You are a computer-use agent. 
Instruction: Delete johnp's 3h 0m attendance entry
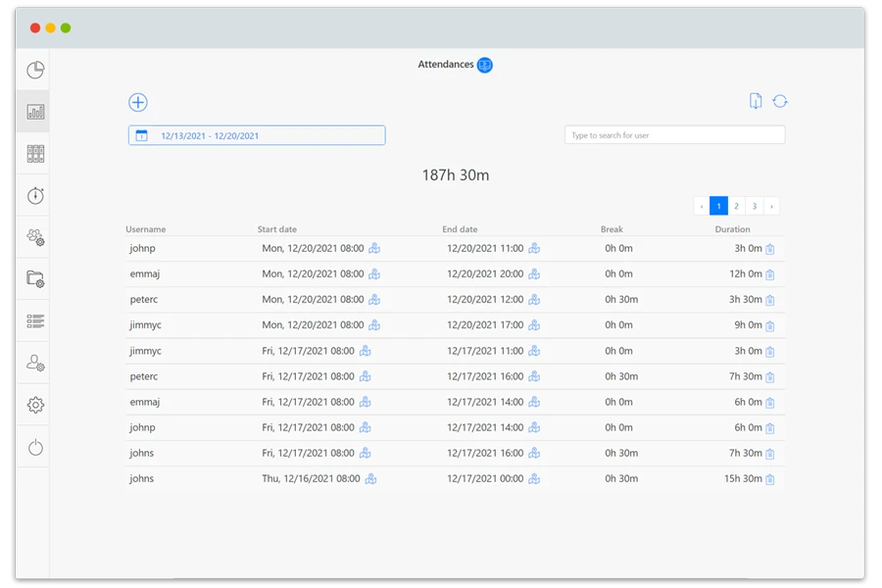click(x=770, y=249)
